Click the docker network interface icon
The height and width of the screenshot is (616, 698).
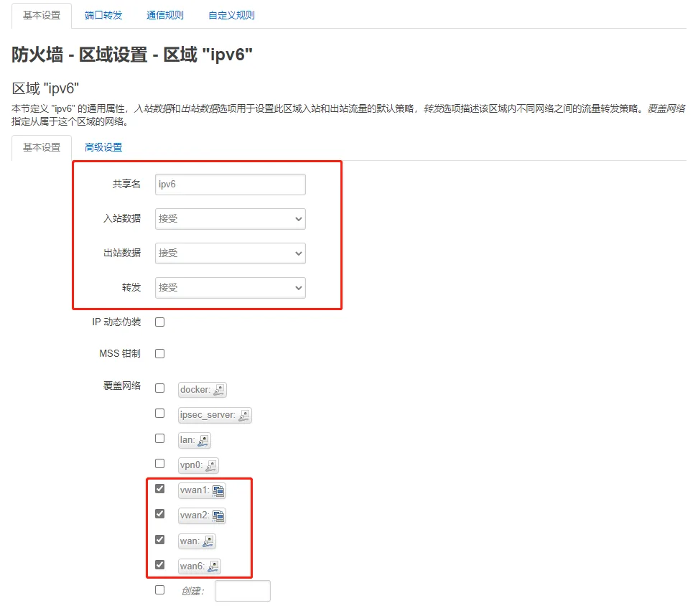point(218,390)
